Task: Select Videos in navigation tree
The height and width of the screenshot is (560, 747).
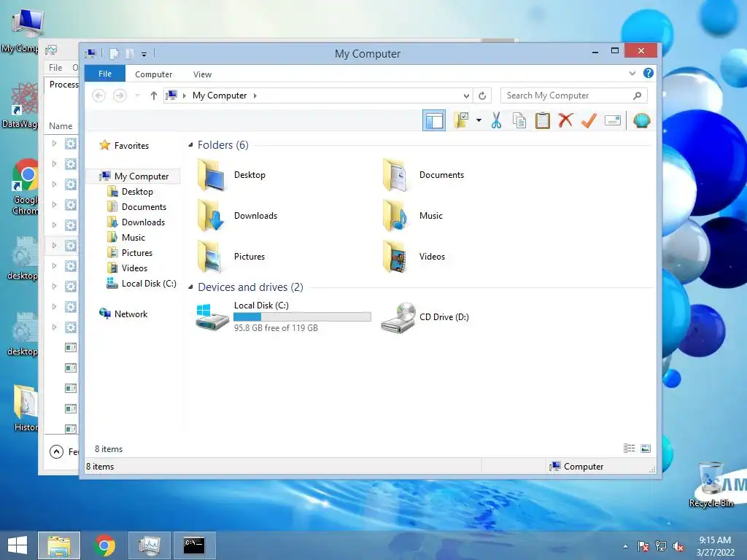Action: [128, 268]
